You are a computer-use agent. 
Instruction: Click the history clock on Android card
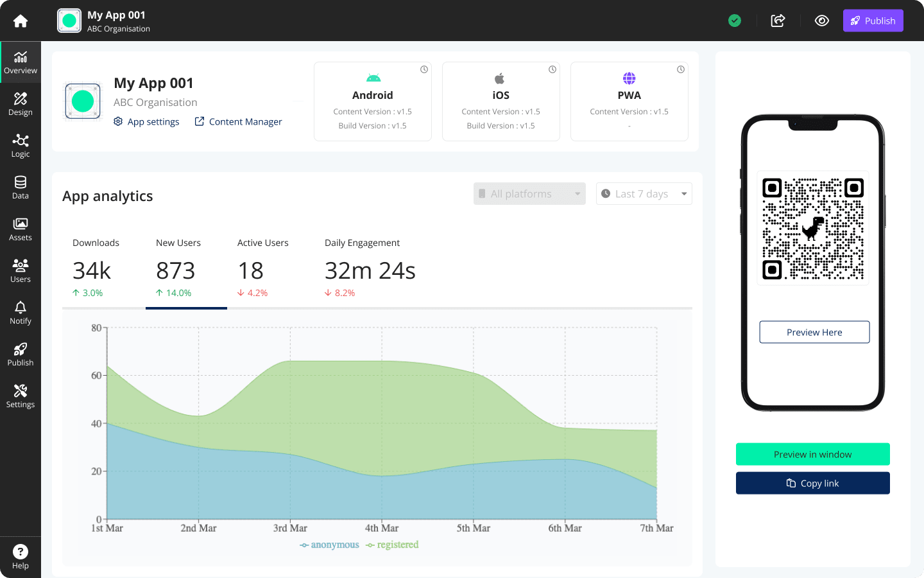pos(424,69)
